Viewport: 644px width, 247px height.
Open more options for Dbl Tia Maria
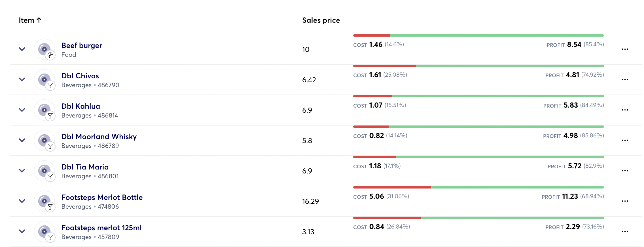tap(625, 171)
